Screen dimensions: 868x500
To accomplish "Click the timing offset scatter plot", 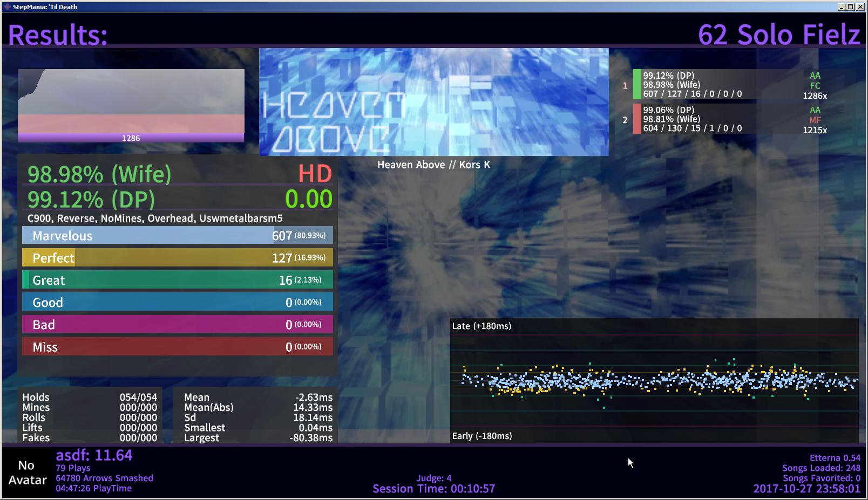I will coord(654,381).
